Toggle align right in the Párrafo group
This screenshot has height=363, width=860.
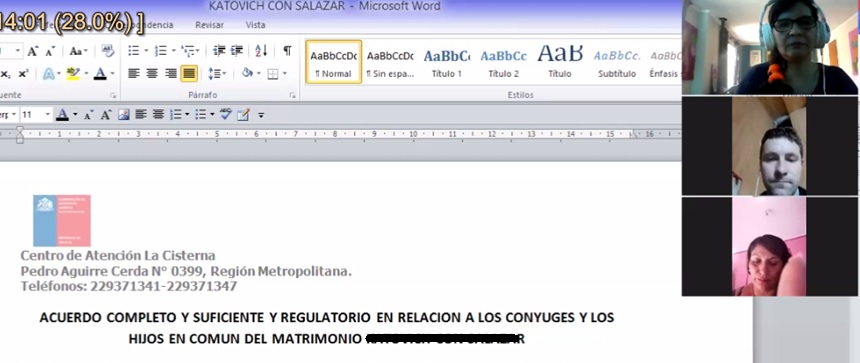(171, 73)
